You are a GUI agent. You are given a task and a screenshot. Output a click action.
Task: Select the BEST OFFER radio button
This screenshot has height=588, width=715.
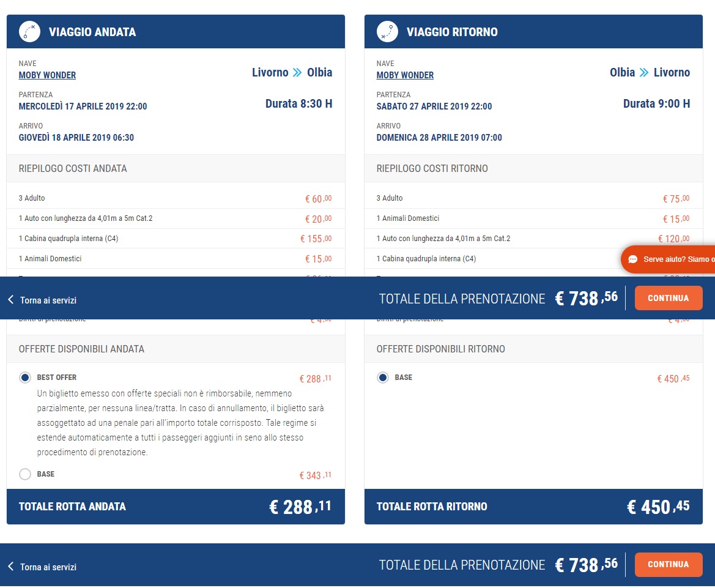(25, 378)
